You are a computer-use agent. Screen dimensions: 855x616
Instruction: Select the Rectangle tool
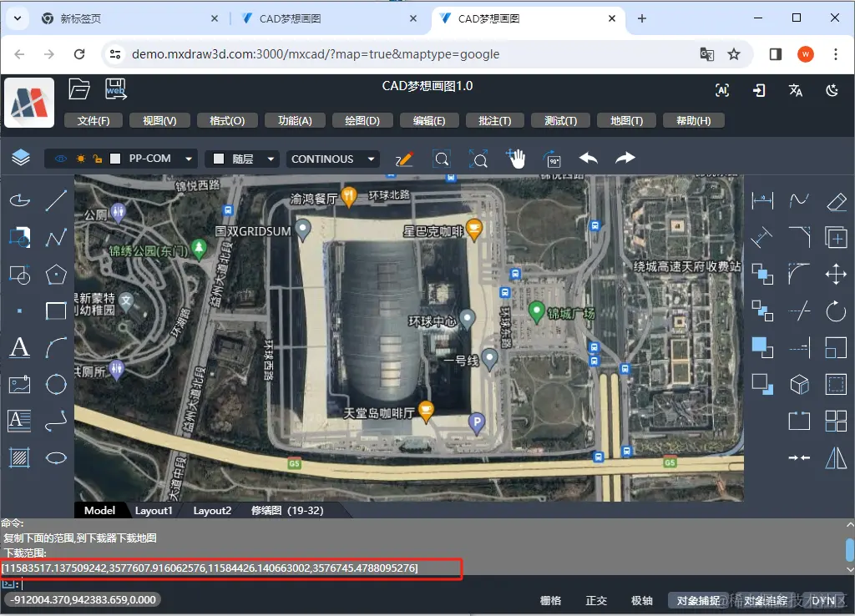[x=56, y=311]
